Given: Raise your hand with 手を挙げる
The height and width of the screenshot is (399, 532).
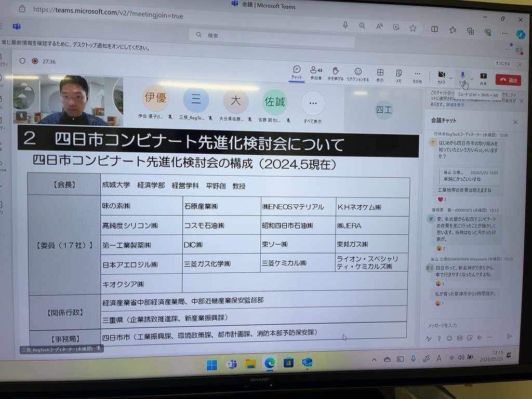Looking at the screenshot, I should 335,74.
